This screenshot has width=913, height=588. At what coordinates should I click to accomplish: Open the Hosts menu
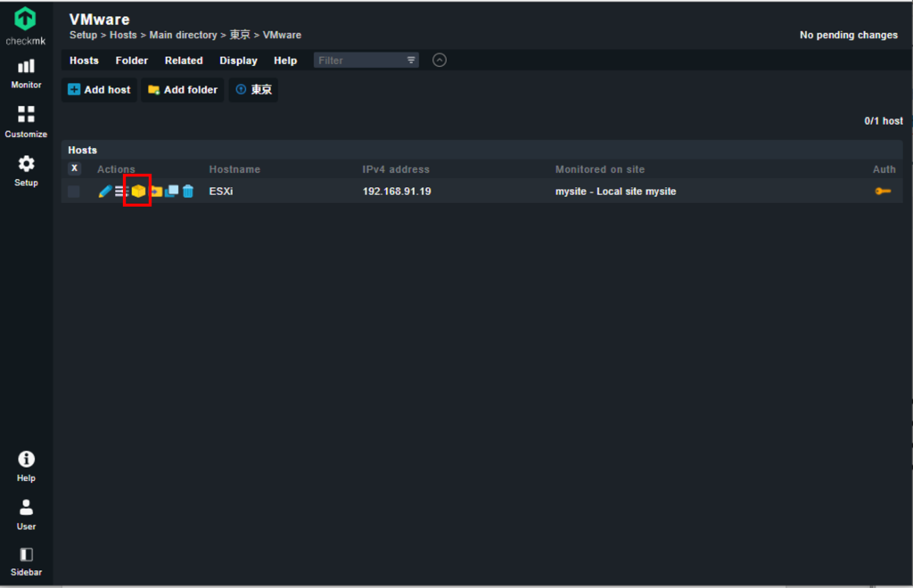click(84, 61)
